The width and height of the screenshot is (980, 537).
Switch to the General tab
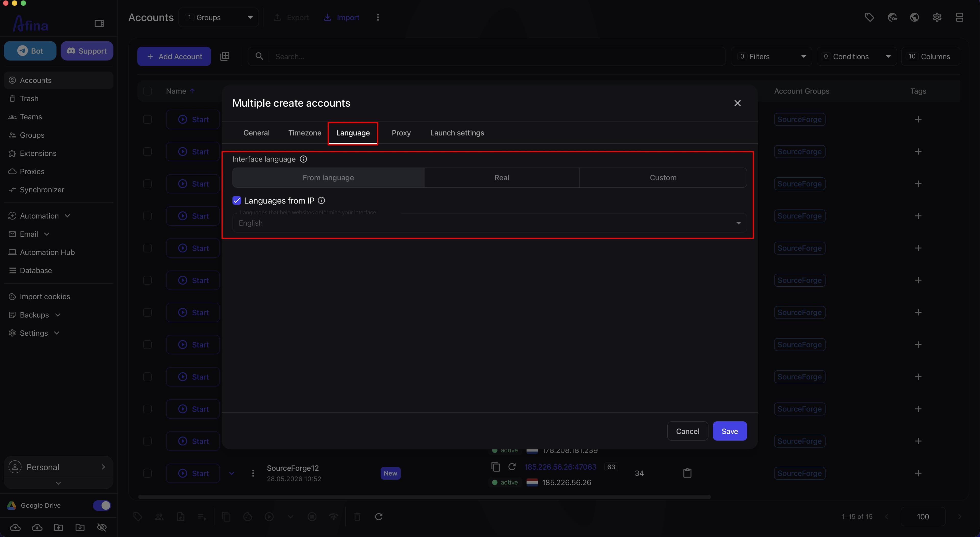pos(256,133)
